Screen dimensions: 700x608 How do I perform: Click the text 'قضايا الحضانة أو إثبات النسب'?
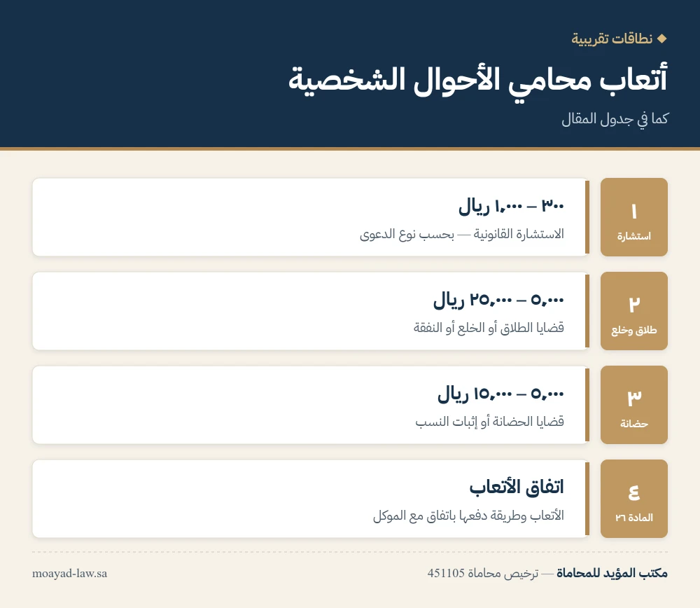point(490,422)
